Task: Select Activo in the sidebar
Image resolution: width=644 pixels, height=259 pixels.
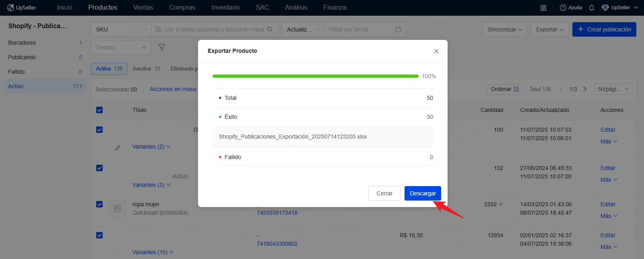Action: [x=45, y=86]
